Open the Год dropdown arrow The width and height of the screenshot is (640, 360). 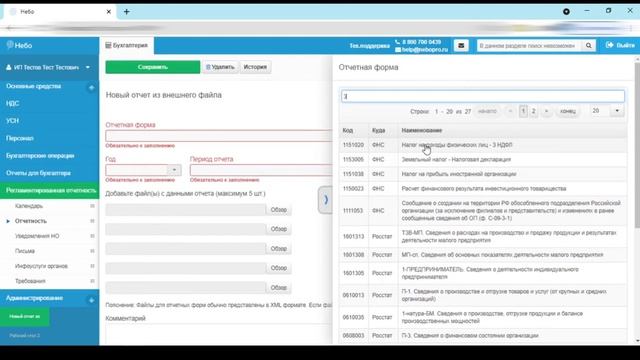pos(174,170)
